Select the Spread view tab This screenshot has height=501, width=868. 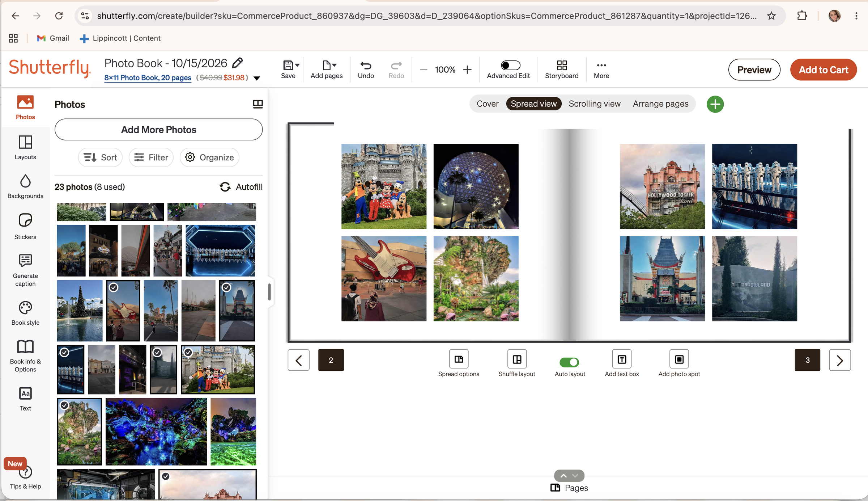click(x=534, y=104)
